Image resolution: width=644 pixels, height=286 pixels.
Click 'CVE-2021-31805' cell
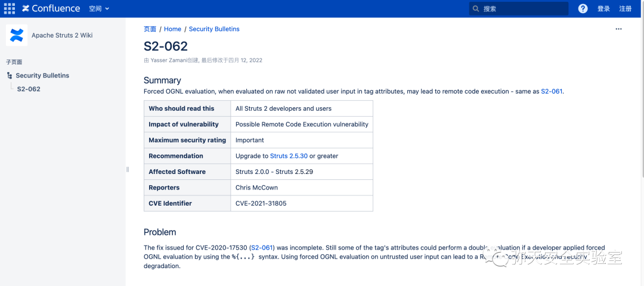tap(302, 203)
